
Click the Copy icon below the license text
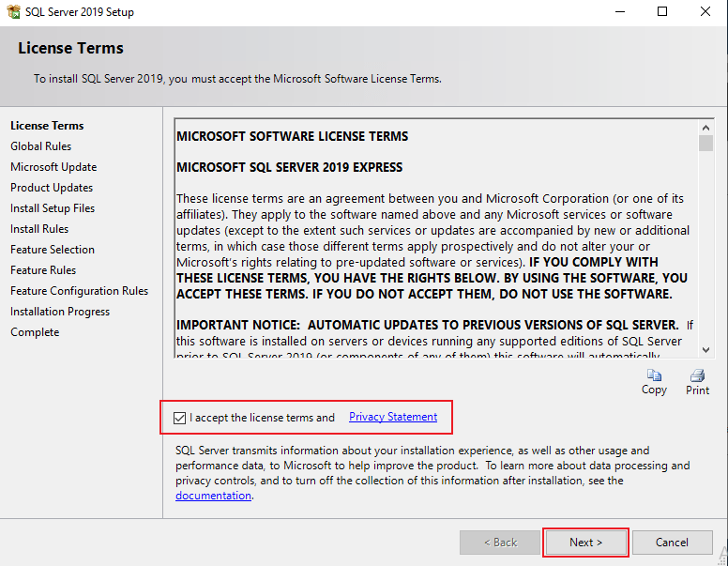pos(654,375)
